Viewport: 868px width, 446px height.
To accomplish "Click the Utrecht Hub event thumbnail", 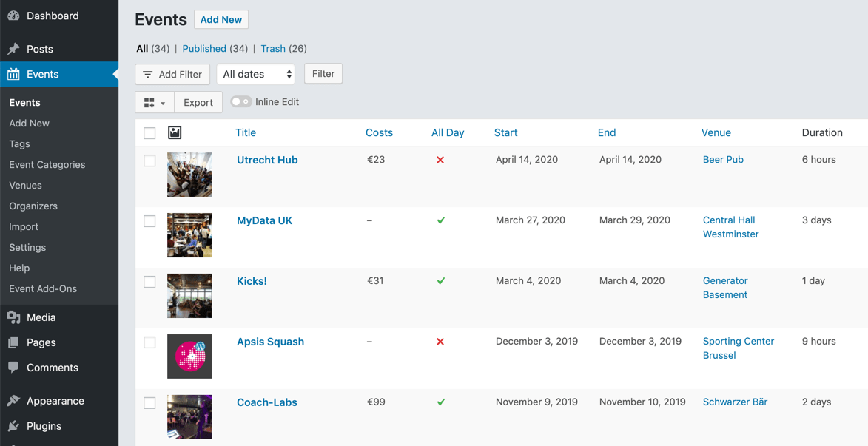I will 189,175.
